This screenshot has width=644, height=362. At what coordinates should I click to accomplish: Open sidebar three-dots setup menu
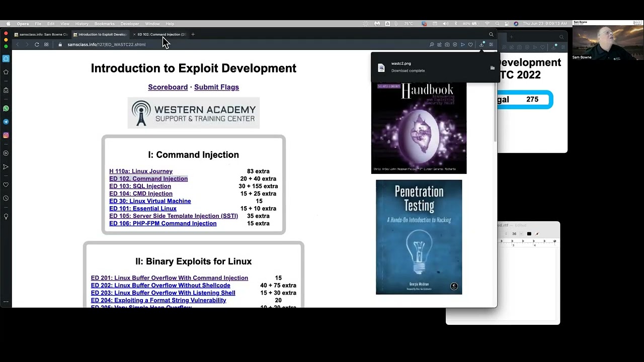[x=6, y=302]
